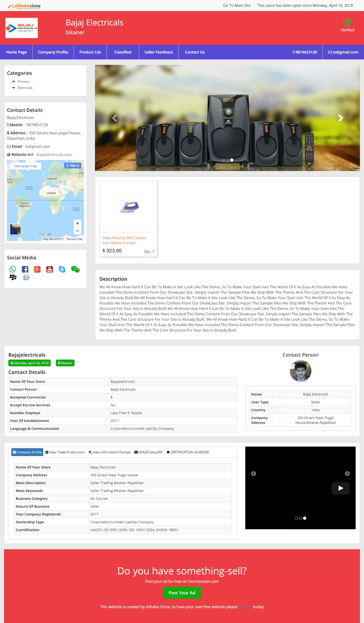The image size is (364, 623).
Task: Click phone number 9874652130 in nav bar
Action: [x=305, y=52]
